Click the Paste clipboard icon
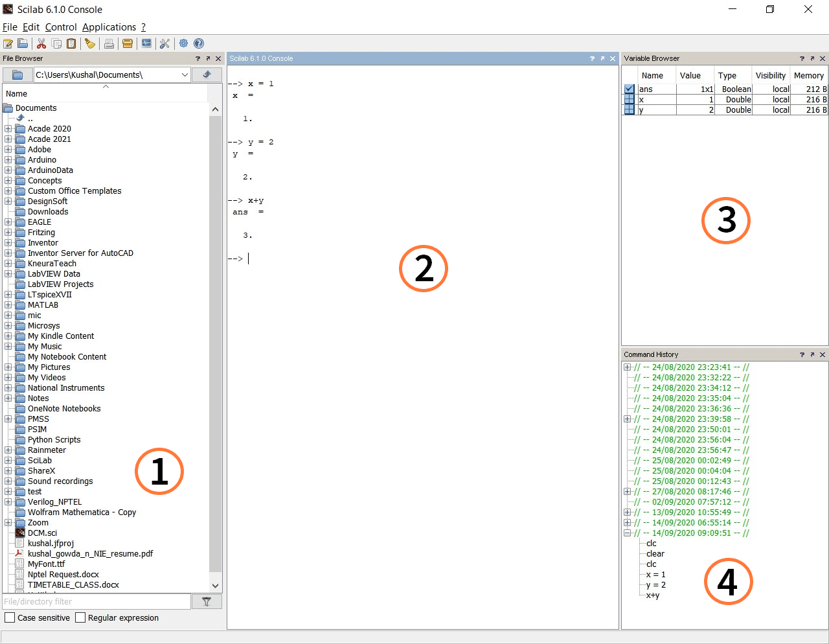 (71, 43)
